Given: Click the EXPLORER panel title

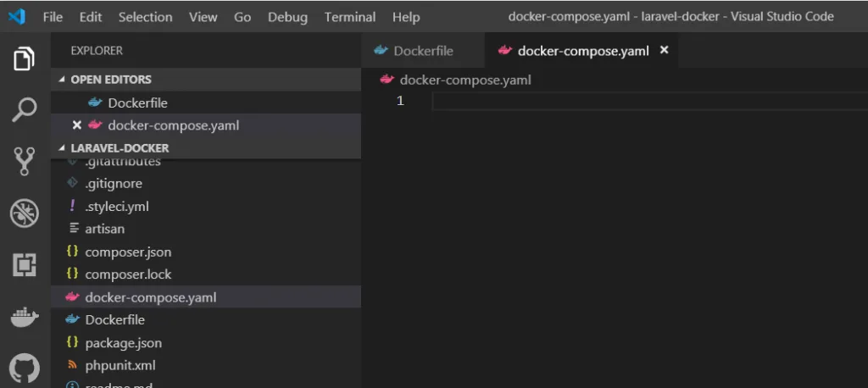Looking at the screenshot, I should click(x=97, y=51).
